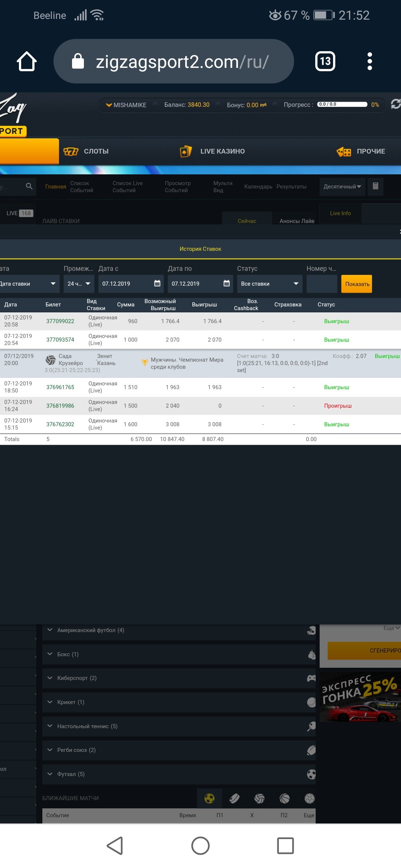Viewport: 401px width, 868px height.
Task: Open bet ticket 377099022
Action: click(60, 321)
